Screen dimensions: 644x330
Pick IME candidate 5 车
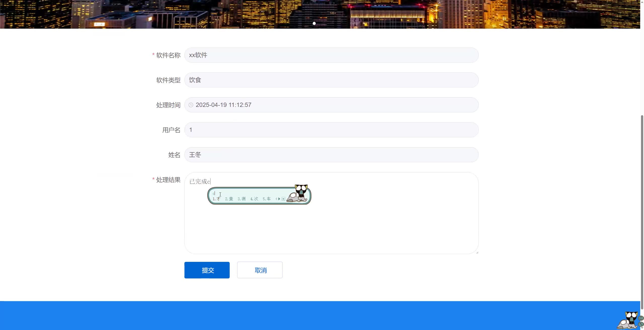point(267,199)
